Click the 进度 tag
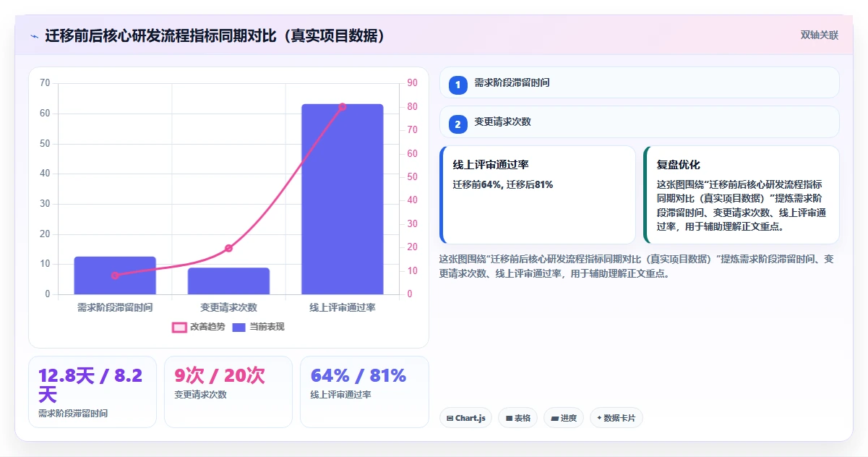This screenshot has height=457, width=868. point(564,418)
